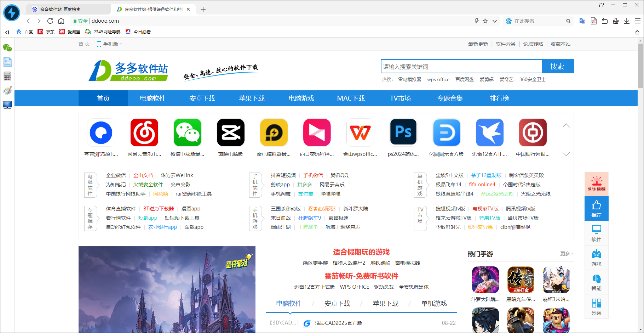The width and height of the screenshot is (644, 333).
Task: Open the 蛋仔派对 banner image
Action: coord(167,289)
